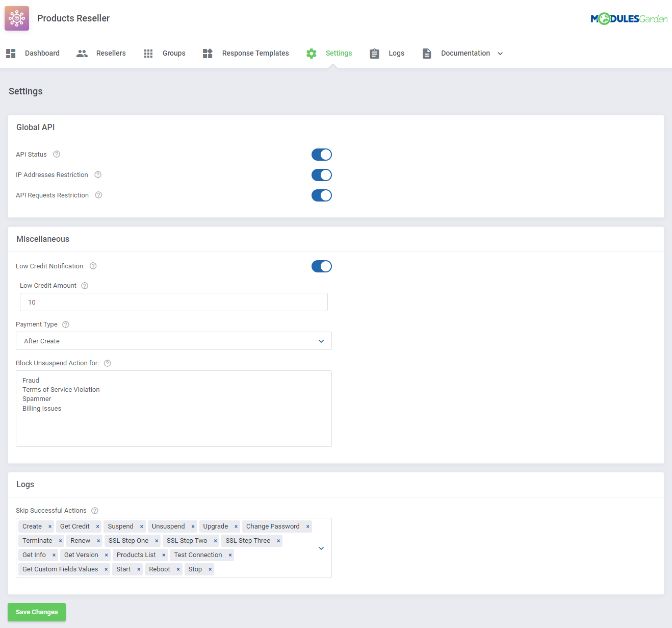Go to the Resellers tab

[x=101, y=53]
